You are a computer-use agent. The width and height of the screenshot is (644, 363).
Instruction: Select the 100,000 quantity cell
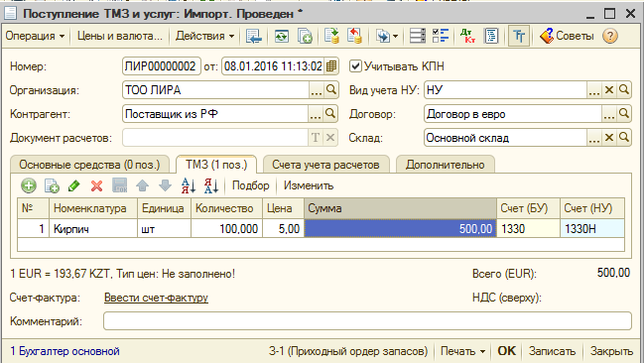click(x=226, y=229)
